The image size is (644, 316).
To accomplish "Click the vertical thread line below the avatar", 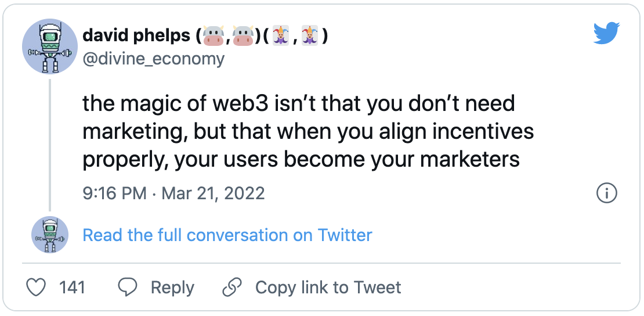I will tap(50, 145).
